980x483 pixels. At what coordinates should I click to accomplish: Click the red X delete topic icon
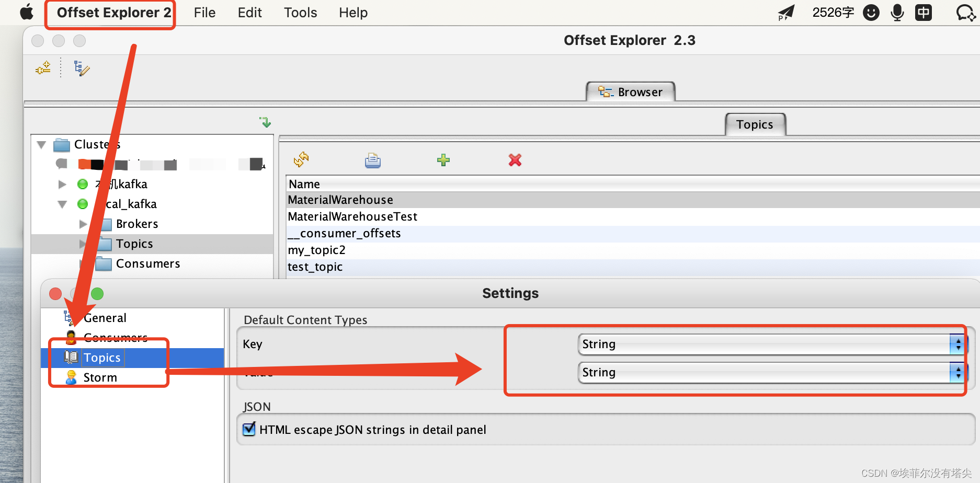tap(515, 160)
